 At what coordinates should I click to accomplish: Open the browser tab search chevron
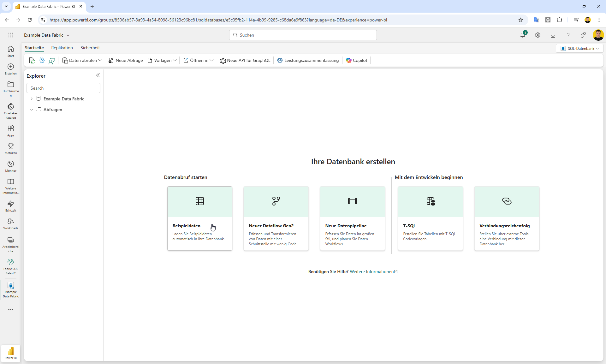coord(6,6)
